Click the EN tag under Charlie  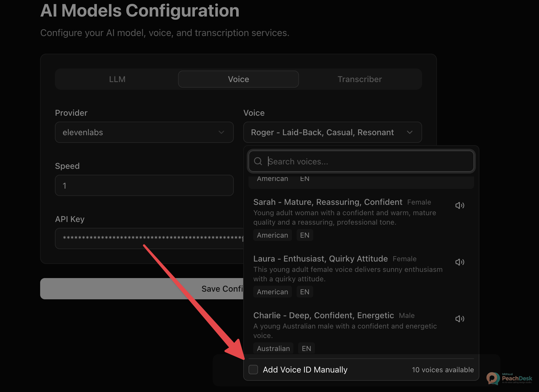pyautogui.click(x=306, y=348)
